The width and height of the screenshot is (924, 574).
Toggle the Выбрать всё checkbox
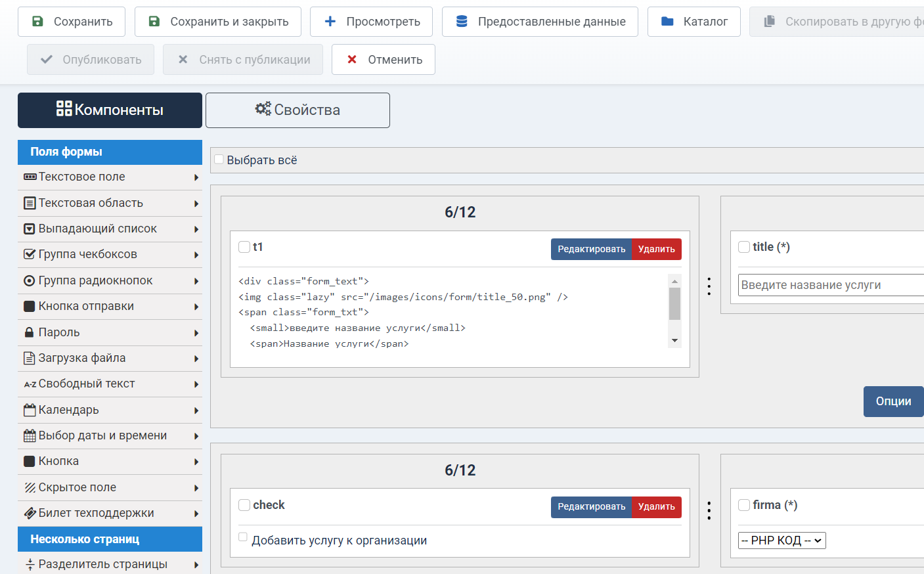(219, 160)
